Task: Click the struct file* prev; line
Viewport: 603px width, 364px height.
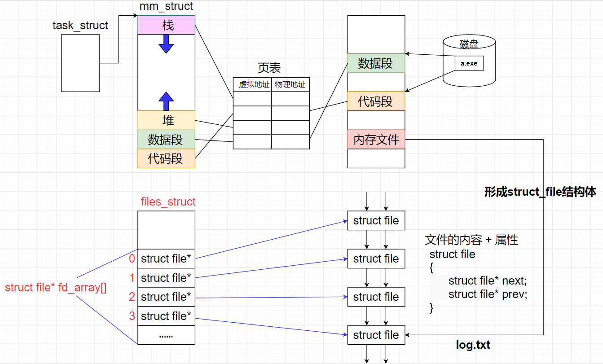Action: coord(488,294)
